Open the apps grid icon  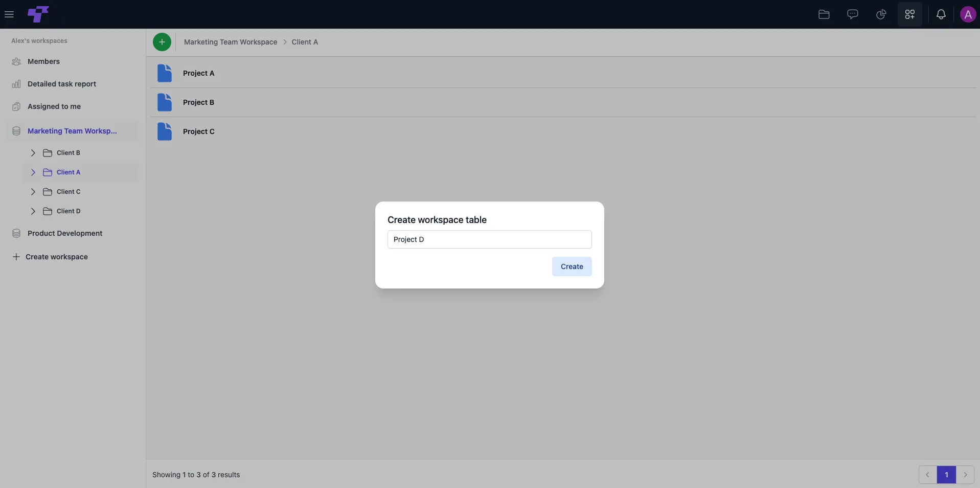909,14
